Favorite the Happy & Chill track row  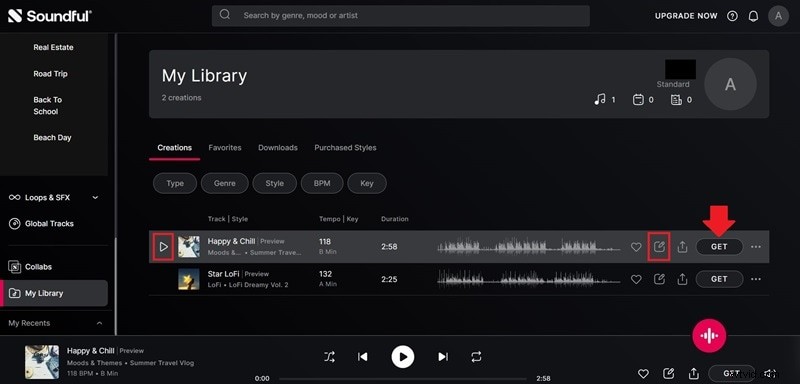coord(636,247)
